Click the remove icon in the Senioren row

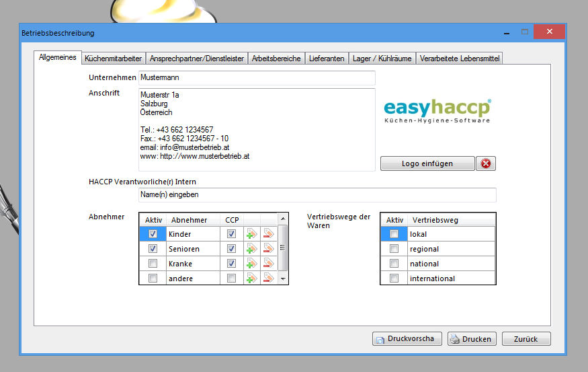point(269,248)
